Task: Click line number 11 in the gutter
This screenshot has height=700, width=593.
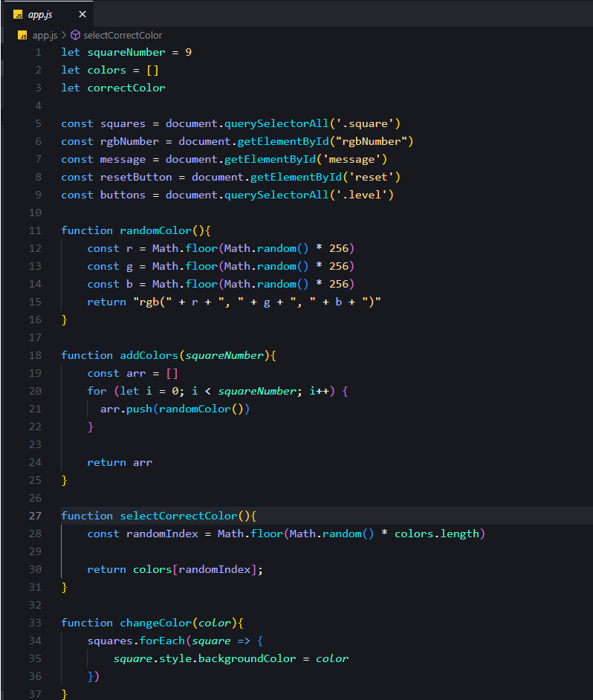Action: (x=35, y=230)
